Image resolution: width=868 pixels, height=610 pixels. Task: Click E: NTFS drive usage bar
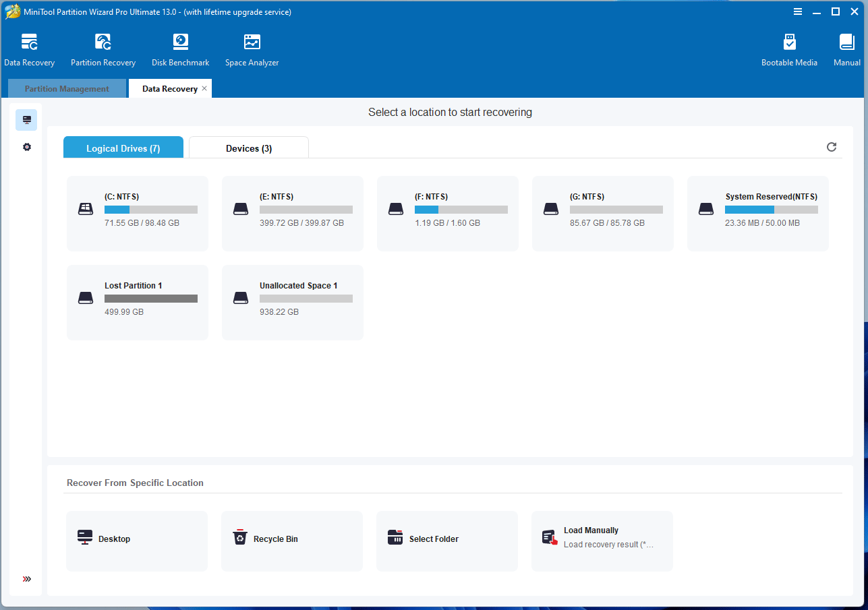click(x=306, y=210)
